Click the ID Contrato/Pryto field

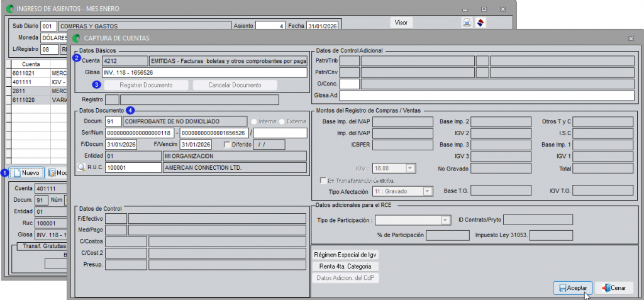pyautogui.click(x=538, y=220)
